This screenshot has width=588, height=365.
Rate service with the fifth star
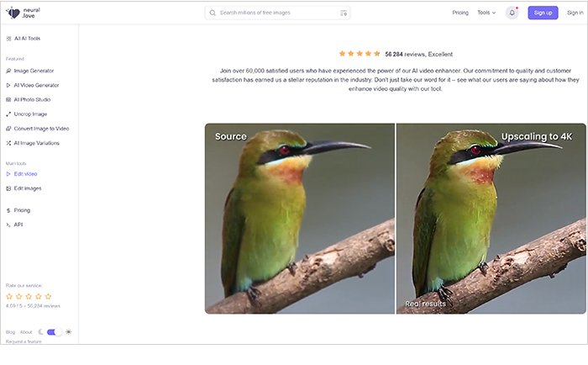click(x=48, y=296)
